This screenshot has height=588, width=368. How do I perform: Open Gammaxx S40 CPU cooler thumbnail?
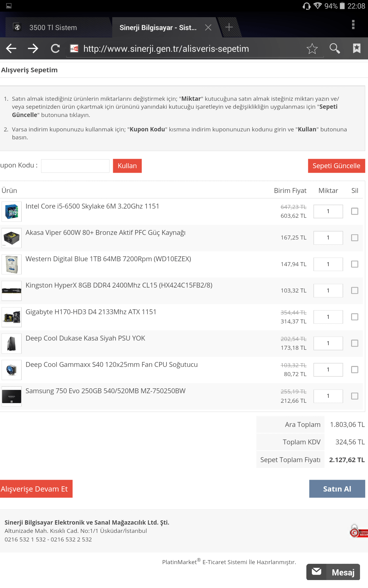click(x=12, y=370)
